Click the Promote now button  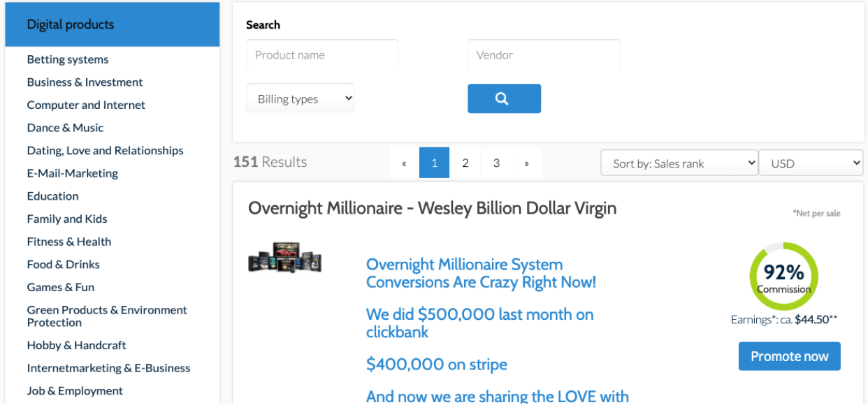click(789, 356)
